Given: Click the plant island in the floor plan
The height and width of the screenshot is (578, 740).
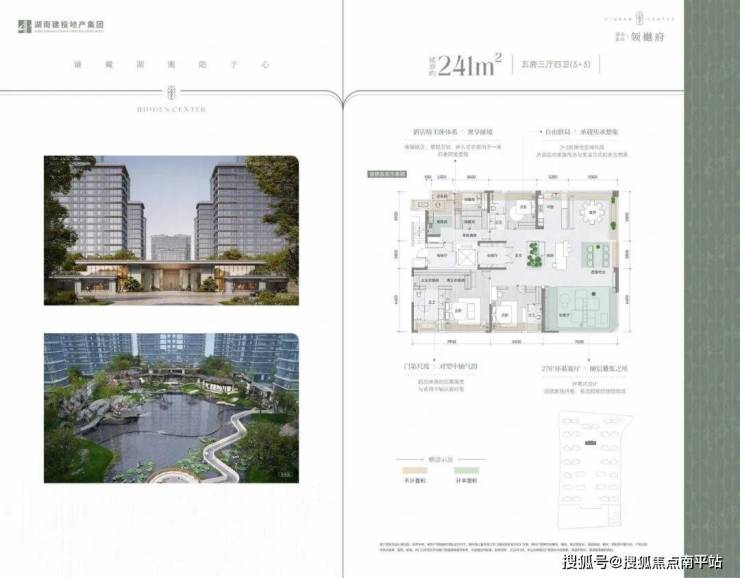Looking at the screenshot, I should click(x=535, y=255).
